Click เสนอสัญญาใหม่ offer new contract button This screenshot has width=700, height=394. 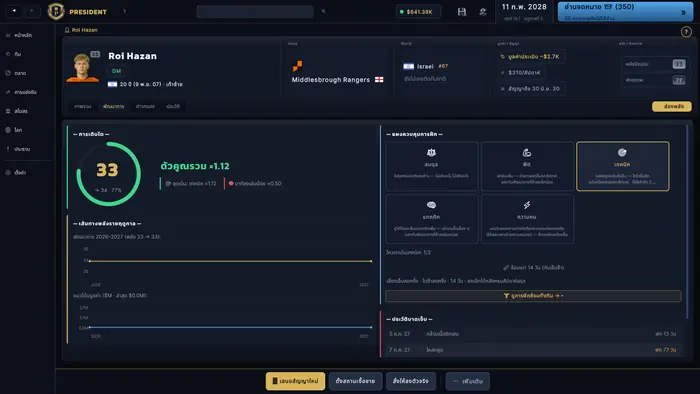[x=296, y=381]
